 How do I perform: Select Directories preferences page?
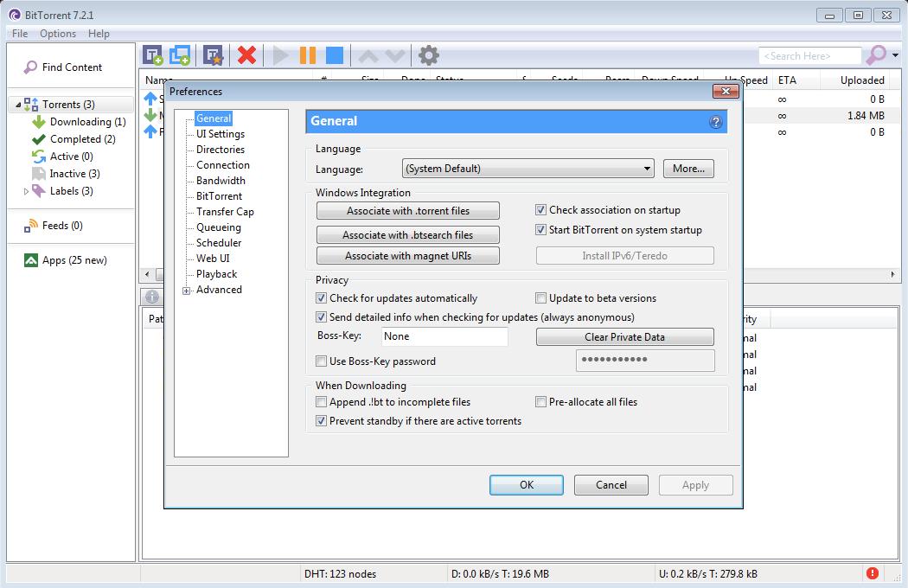220,150
